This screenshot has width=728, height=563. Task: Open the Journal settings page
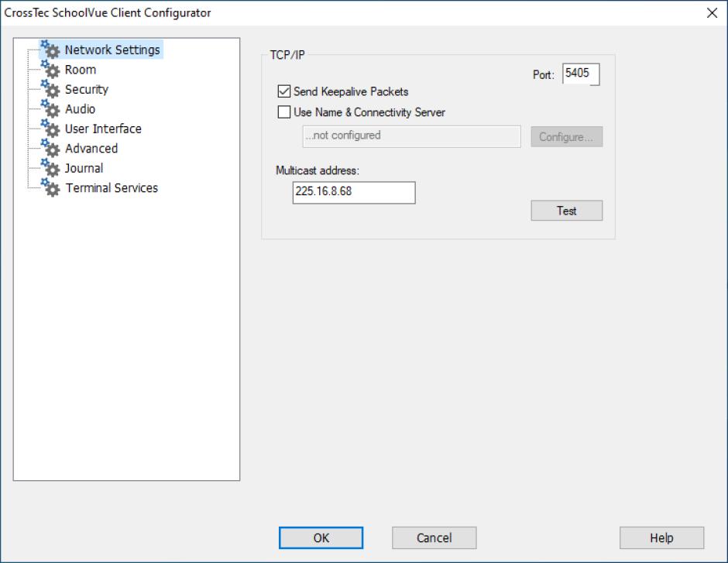click(x=84, y=168)
